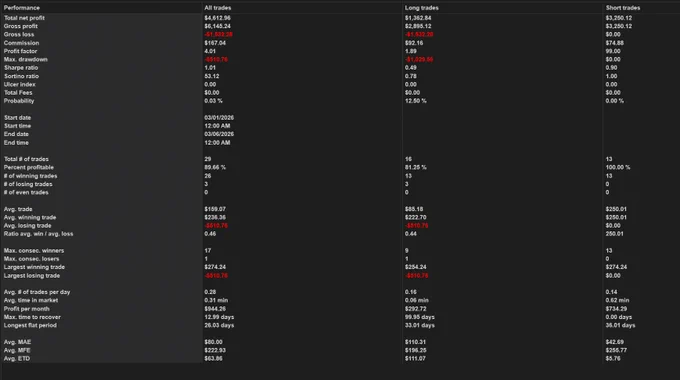The width and height of the screenshot is (680, 380).
Task: Select the 'Total Fees' row label
Action: (x=18, y=92)
